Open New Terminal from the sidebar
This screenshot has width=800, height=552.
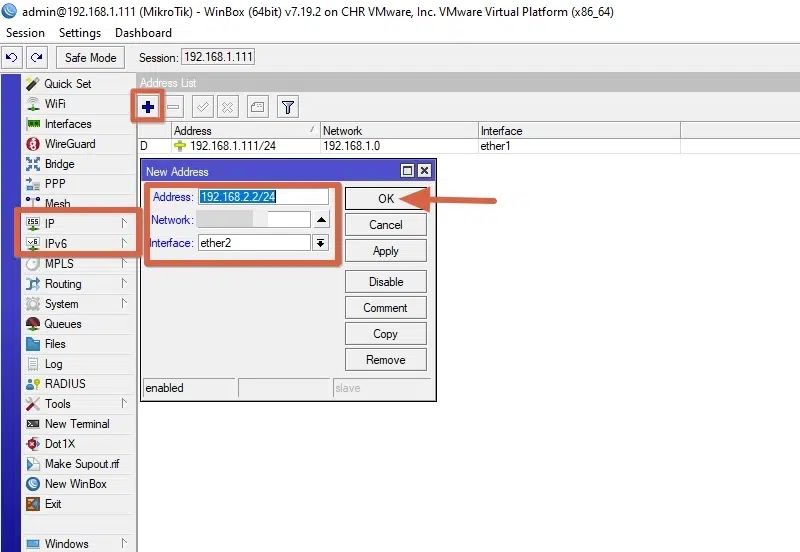click(79, 424)
